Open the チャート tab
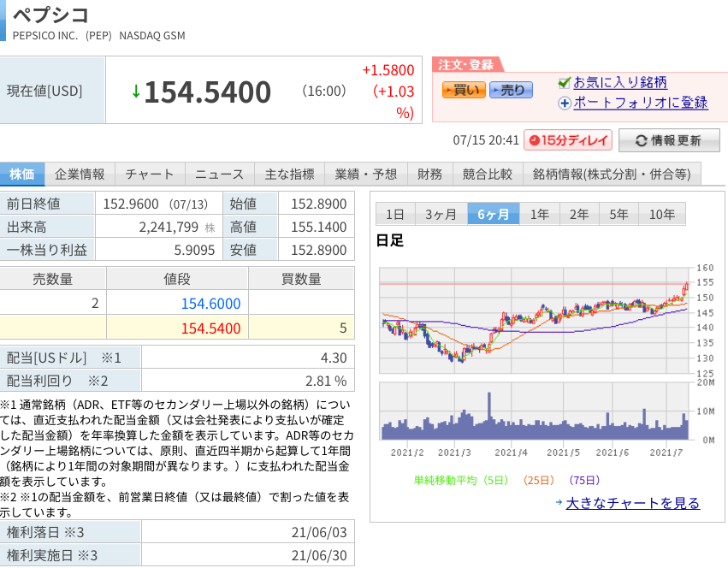 (150, 175)
